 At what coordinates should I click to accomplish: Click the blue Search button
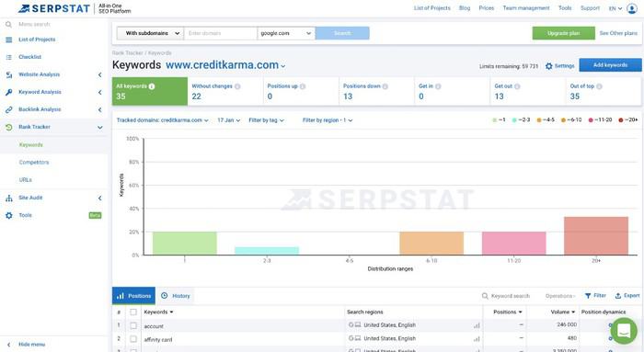pyautogui.click(x=342, y=33)
